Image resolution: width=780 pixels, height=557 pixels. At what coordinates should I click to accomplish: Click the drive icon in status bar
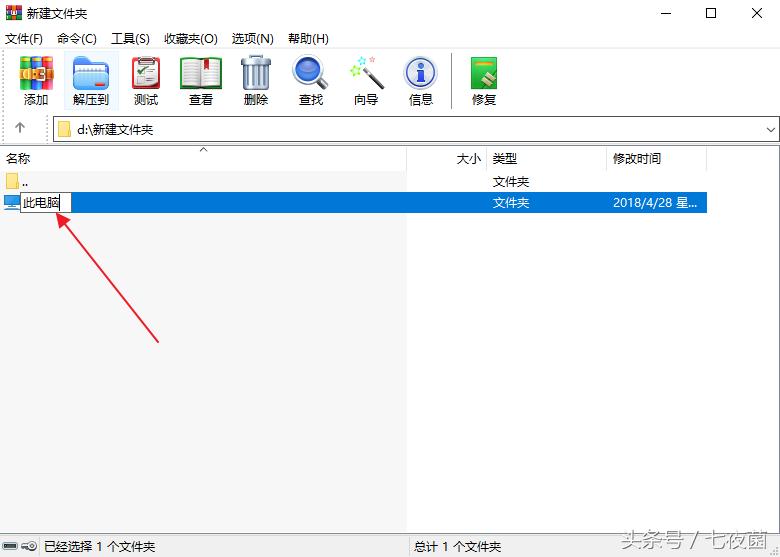point(11,547)
